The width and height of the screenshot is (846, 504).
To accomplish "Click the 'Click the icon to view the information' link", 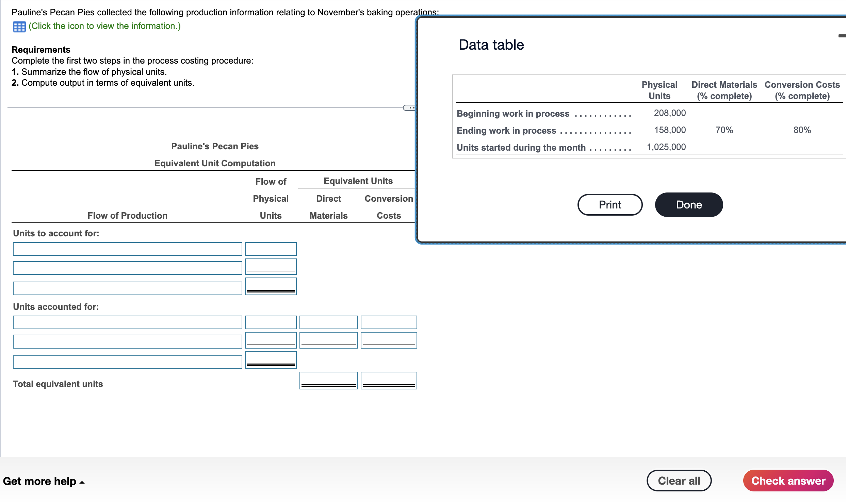I will (104, 26).
